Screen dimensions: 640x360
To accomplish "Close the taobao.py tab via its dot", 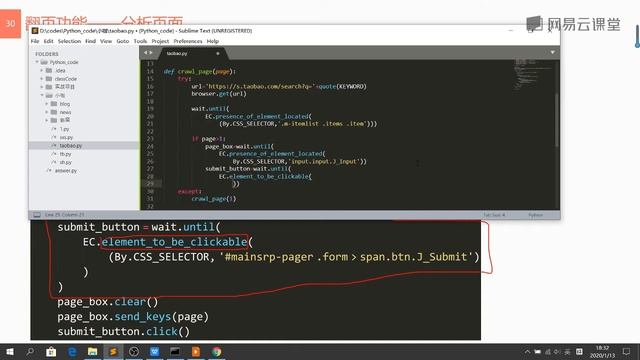I will (x=218, y=53).
